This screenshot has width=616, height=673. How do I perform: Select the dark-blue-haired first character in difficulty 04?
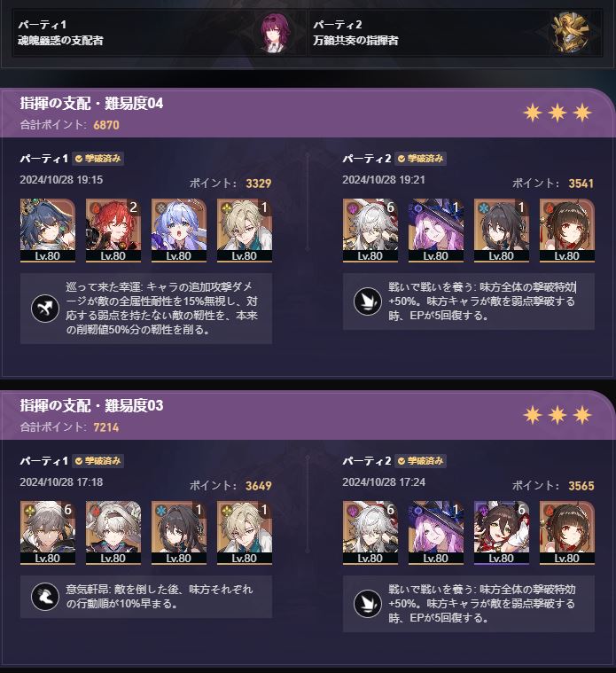48,230
